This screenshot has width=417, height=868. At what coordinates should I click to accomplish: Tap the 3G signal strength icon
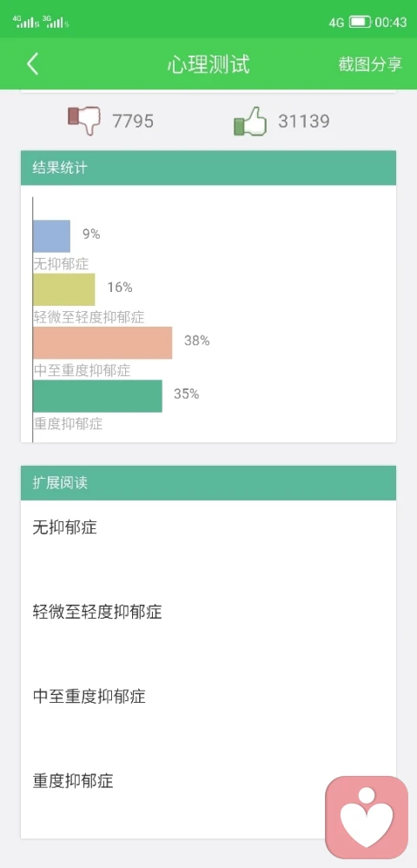point(56,22)
